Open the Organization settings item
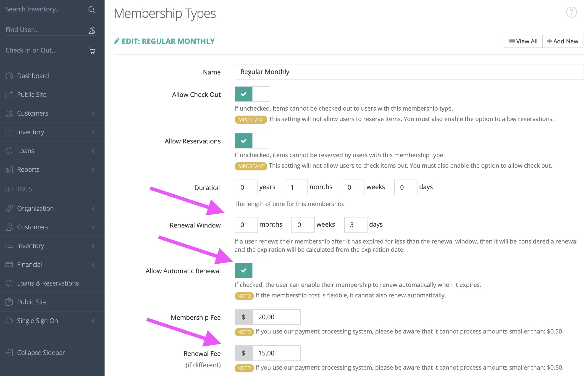 (x=52, y=208)
